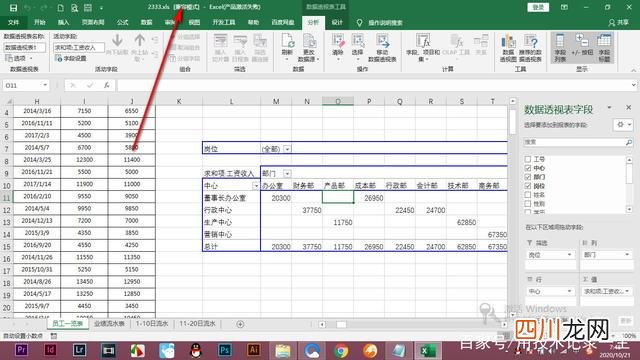Screen dimensions: 640x360
Task: Open the Select (选择) pivot table icon
Action: 358,47
